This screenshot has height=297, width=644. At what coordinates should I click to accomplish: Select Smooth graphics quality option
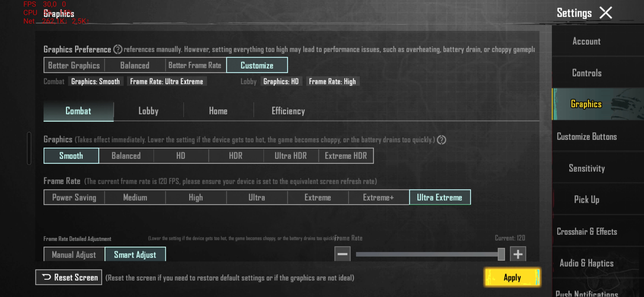tap(71, 156)
